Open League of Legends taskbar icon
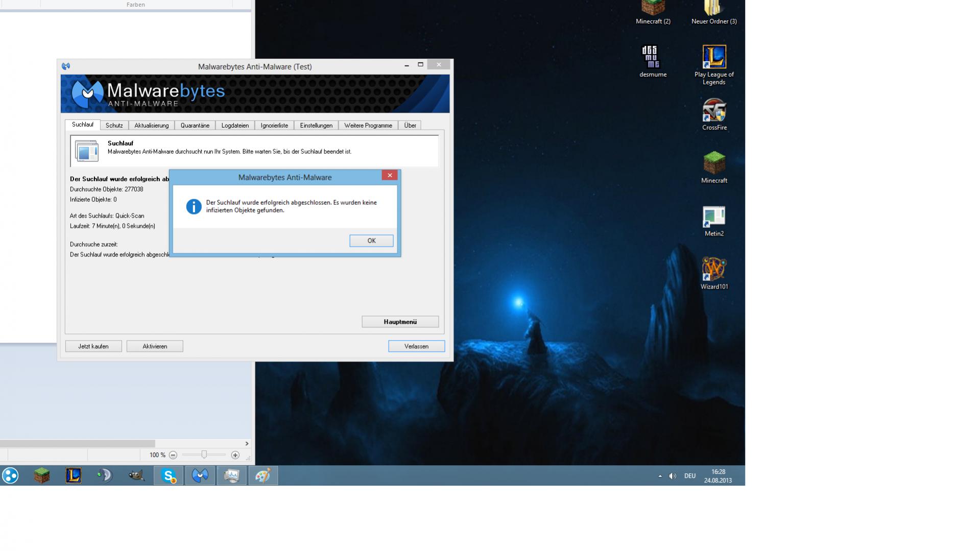980x551 pixels. (x=74, y=475)
